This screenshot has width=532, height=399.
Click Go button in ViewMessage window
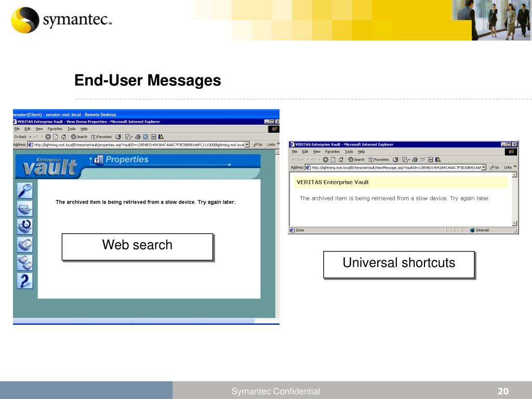[x=495, y=167]
